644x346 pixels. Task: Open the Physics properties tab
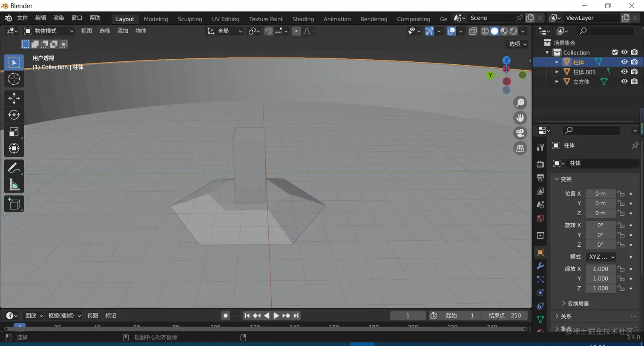(x=540, y=293)
